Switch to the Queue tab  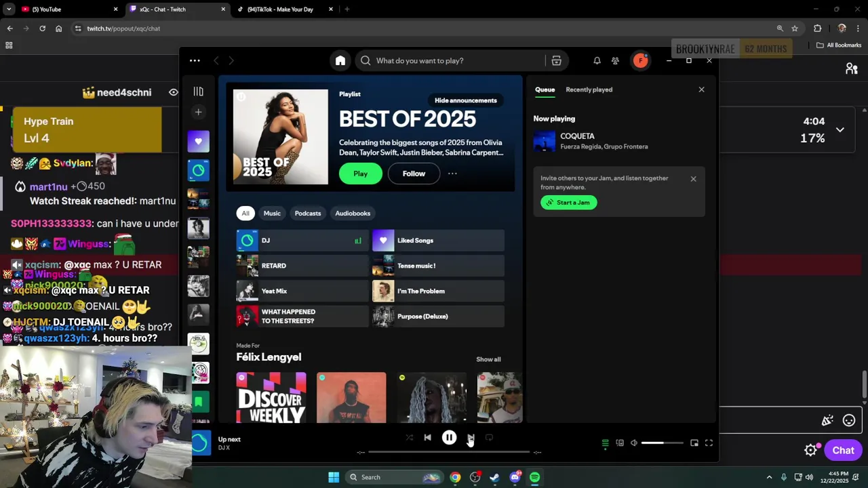(545, 89)
